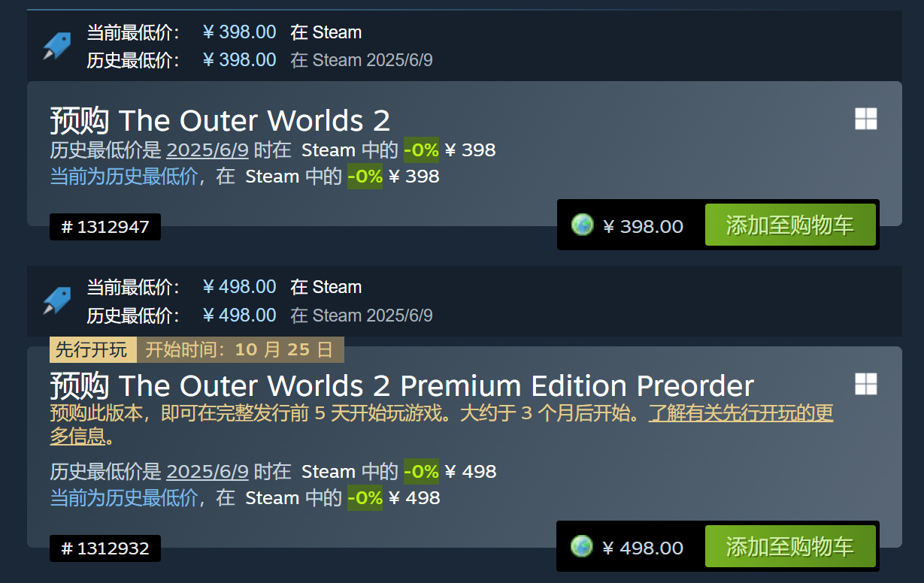924x583 pixels.
Task: Click the globe region icon next to ¥498.00
Action: [x=582, y=546]
